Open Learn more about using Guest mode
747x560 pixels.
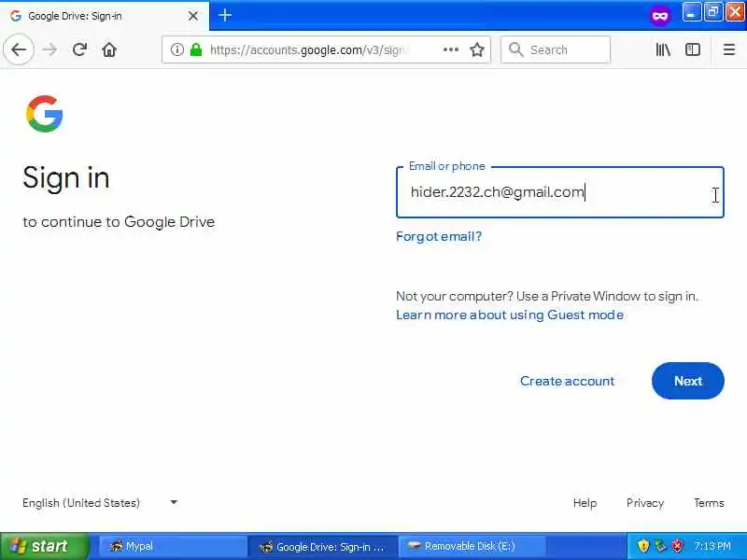tap(510, 315)
